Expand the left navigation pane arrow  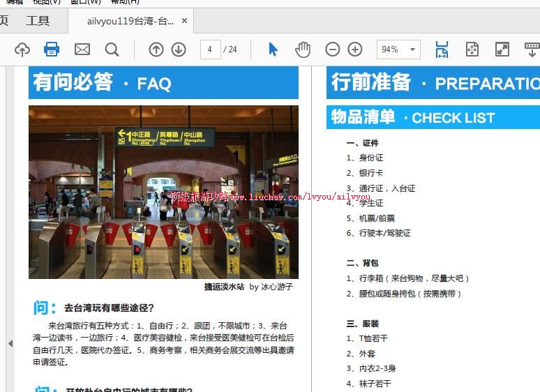pyautogui.click(x=10, y=343)
